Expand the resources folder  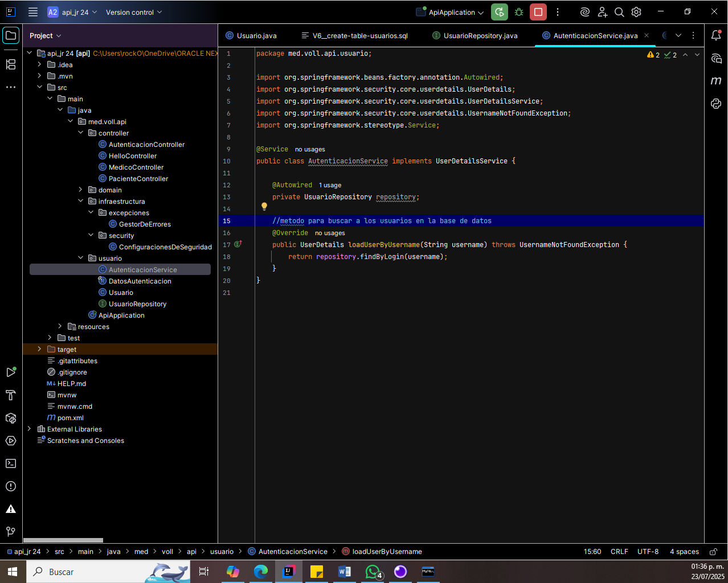coord(60,326)
